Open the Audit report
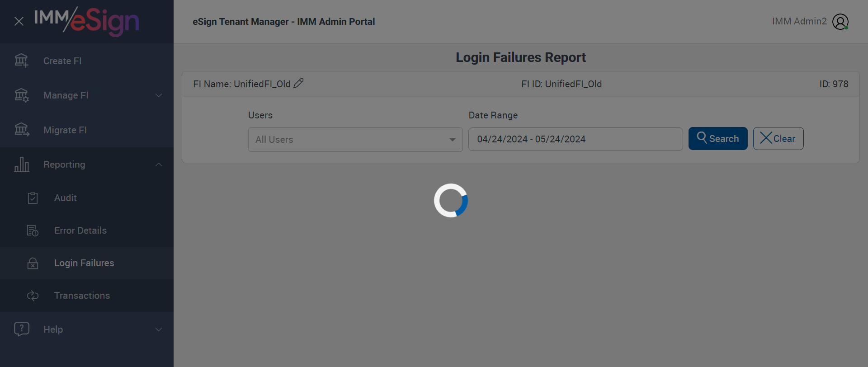Image resolution: width=868 pixels, height=367 pixels. tap(66, 198)
